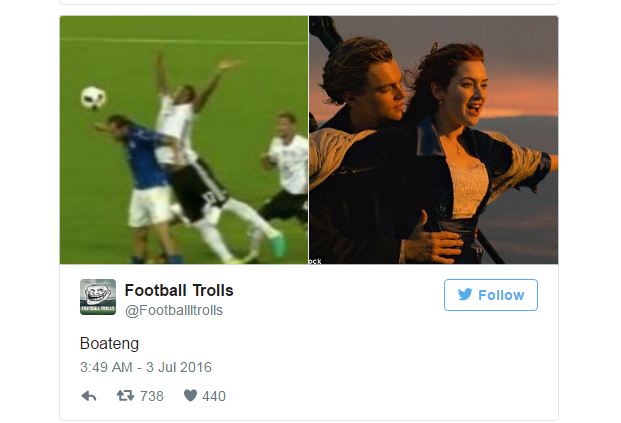Click the soccer ball in the left photo
Screen dimensions: 621x423
95,97
